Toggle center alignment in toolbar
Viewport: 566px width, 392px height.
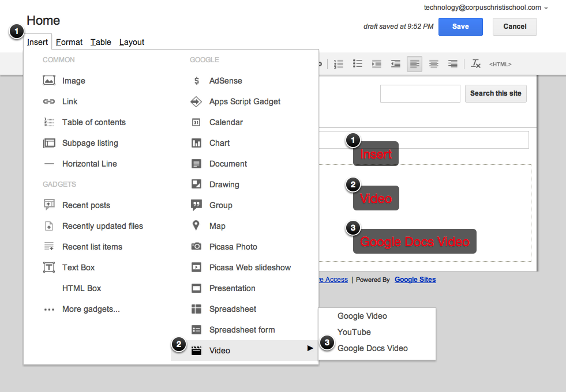[433, 64]
